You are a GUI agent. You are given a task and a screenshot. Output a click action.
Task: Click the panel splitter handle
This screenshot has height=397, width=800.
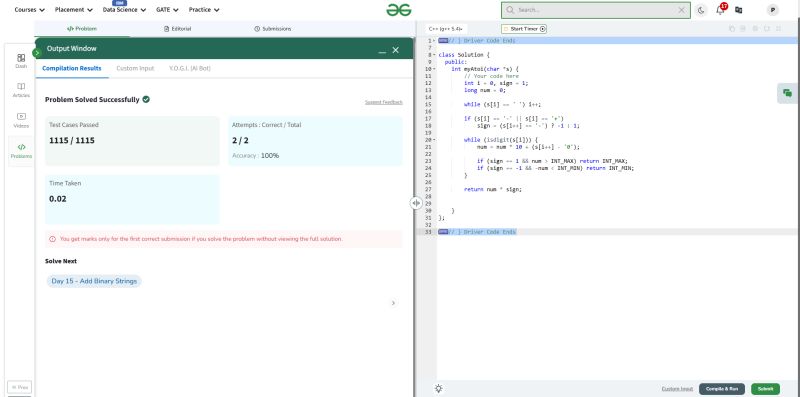point(416,203)
